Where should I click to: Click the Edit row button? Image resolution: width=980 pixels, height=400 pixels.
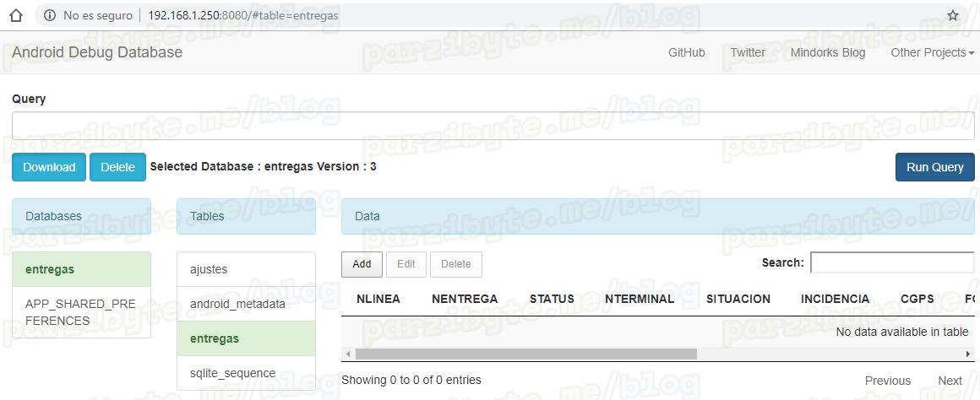click(406, 264)
